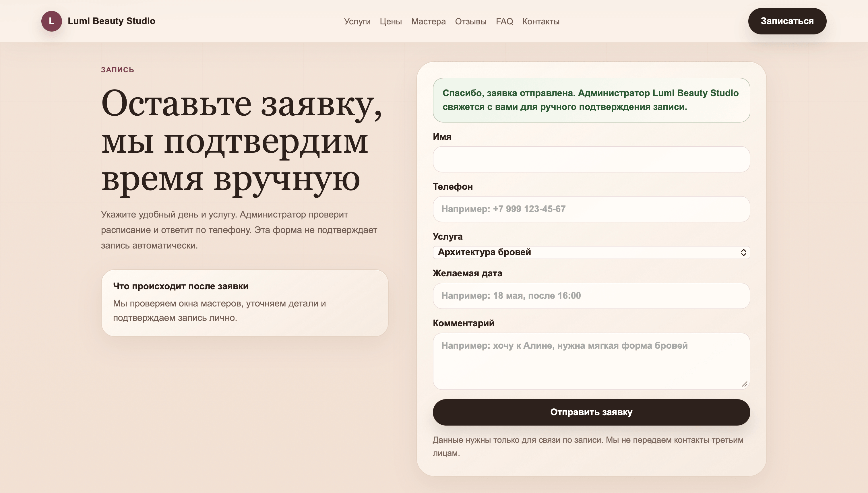This screenshot has width=868, height=493.
Task: Navigate to Мастера section
Action: [x=429, y=21]
